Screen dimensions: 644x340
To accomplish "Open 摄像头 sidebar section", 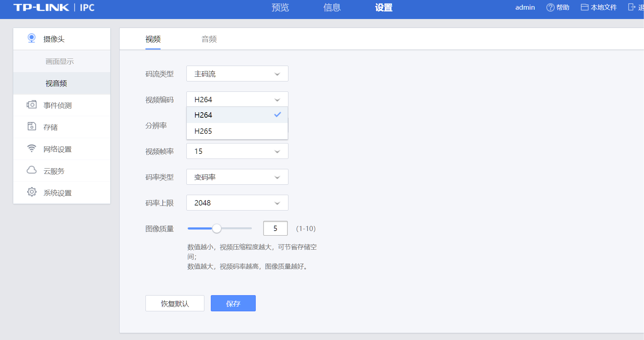I will pyautogui.click(x=62, y=39).
